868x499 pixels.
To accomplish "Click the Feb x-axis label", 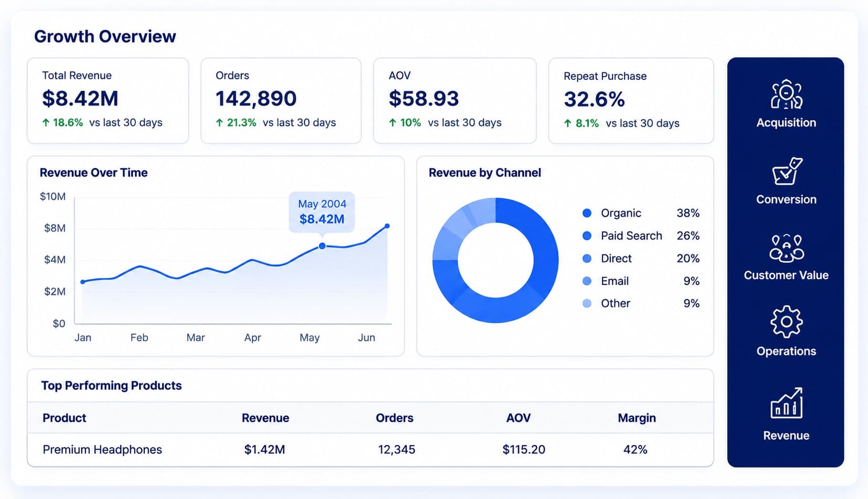I will click(139, 337).
